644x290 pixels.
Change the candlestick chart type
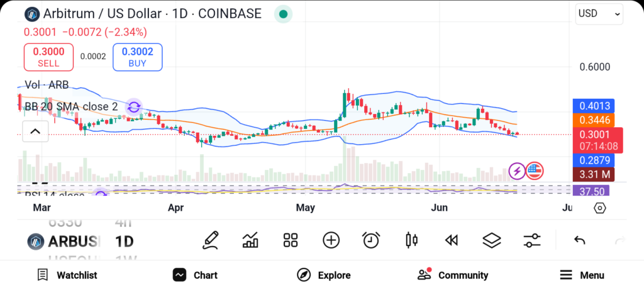(412, 240)
